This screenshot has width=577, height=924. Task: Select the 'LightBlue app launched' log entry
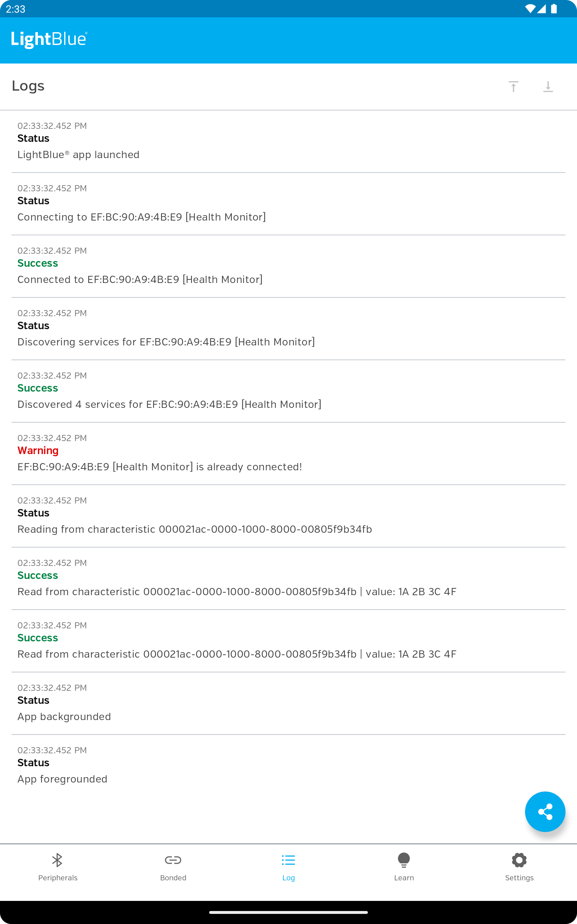(x=288, y=141)
